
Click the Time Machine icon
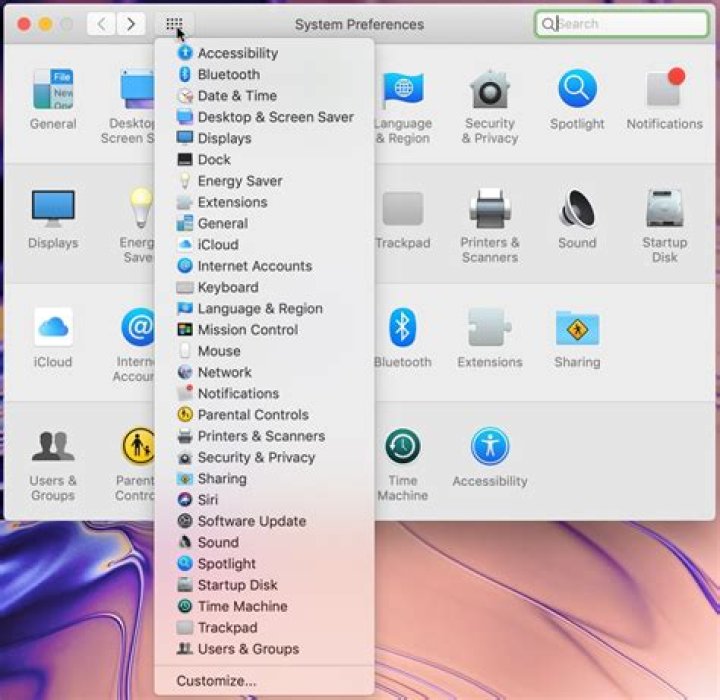[x=403, y=446]
